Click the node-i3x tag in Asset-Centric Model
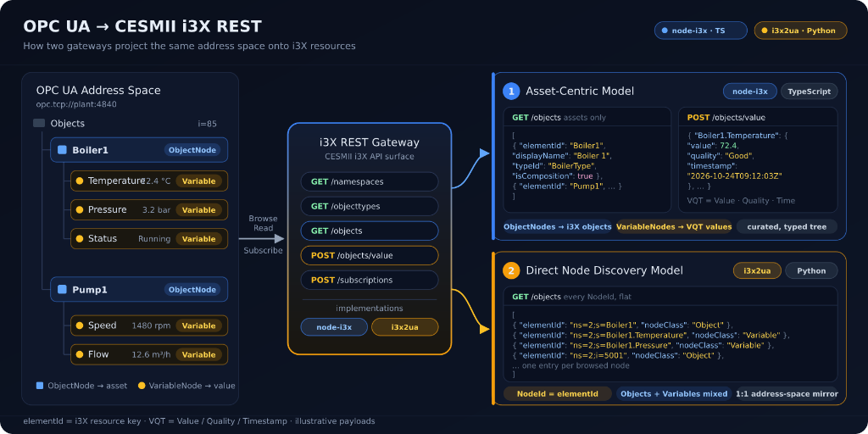This screenshot has height=434, width=868. click(x=750, y=92)
